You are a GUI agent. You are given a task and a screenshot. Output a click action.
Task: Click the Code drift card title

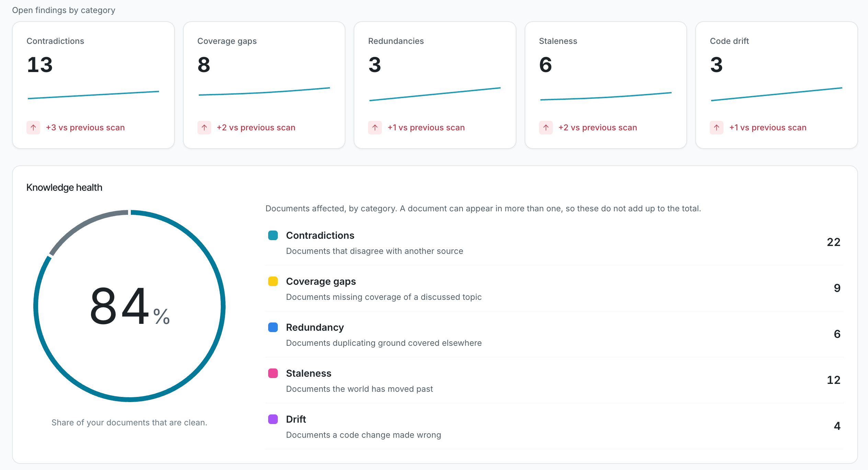click(x=729, y=41)
